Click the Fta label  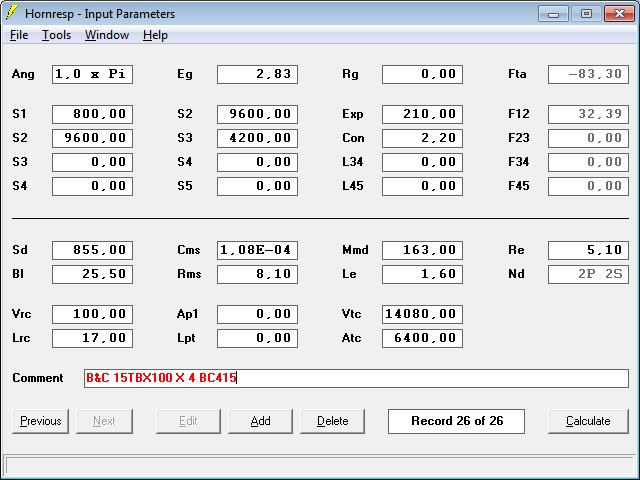(517, 74)
